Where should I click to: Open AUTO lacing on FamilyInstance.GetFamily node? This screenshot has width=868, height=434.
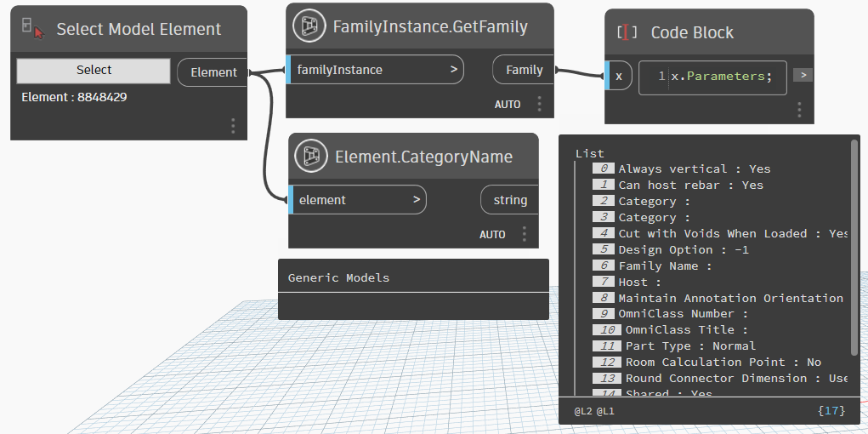pos(508,104)
